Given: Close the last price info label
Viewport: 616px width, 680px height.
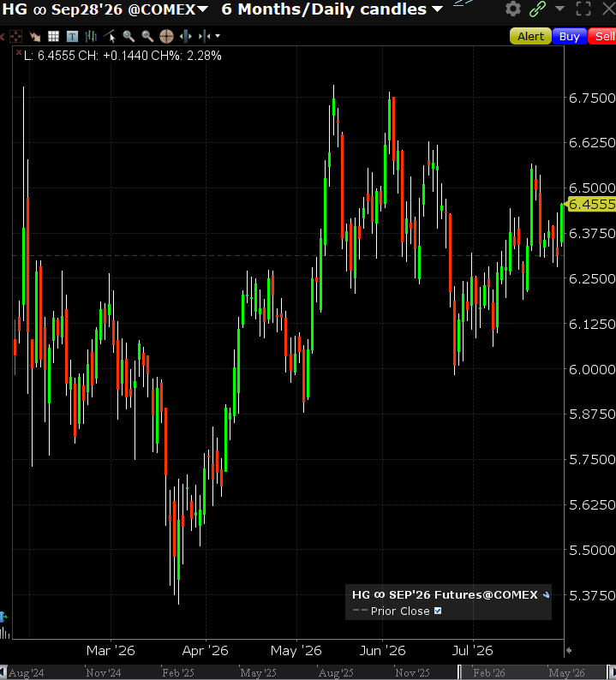Looking at the screenshot, I should pos(18,52).
